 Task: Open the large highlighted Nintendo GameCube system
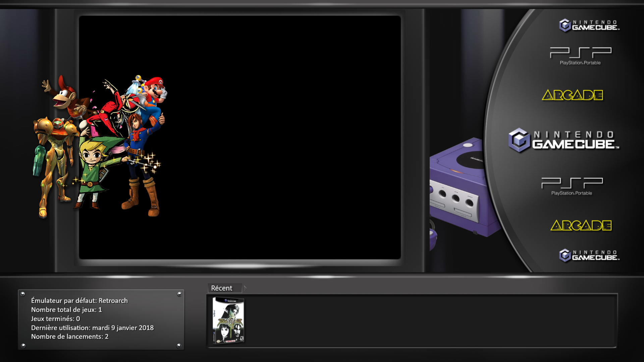[x=564, y=140]
